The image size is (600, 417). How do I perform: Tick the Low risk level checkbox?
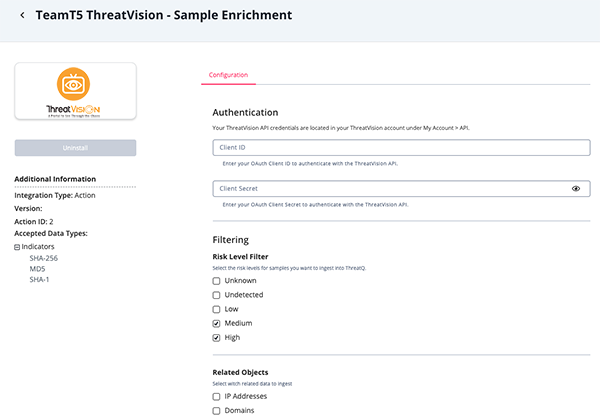pos(216,310)
